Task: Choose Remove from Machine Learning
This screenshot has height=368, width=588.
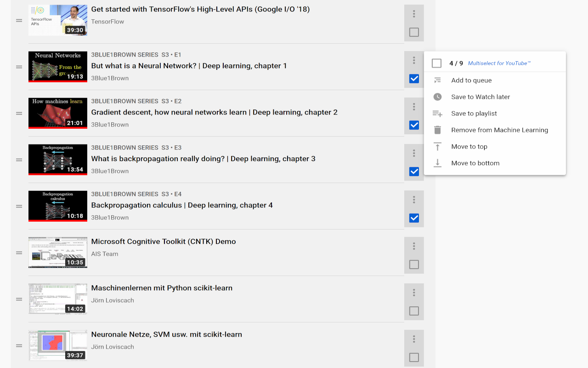Action: [x=495, y=130]
